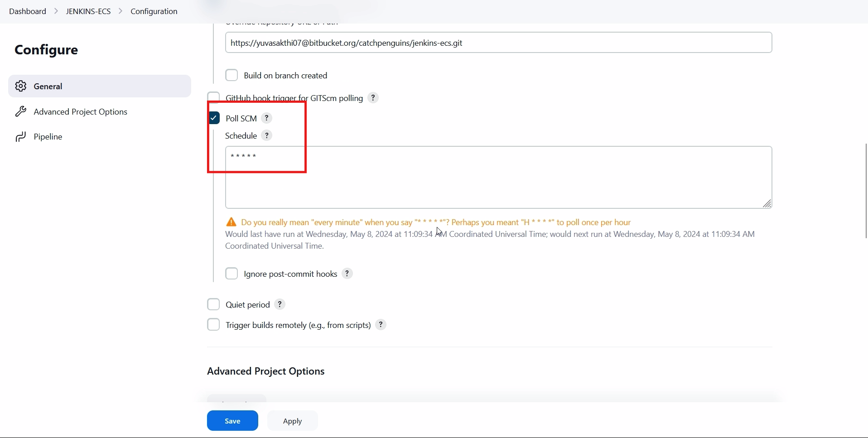Enable Build on branch created checkbox
Image resolution: width=868 pixels, height=438 pixels.
coord(231,75)
